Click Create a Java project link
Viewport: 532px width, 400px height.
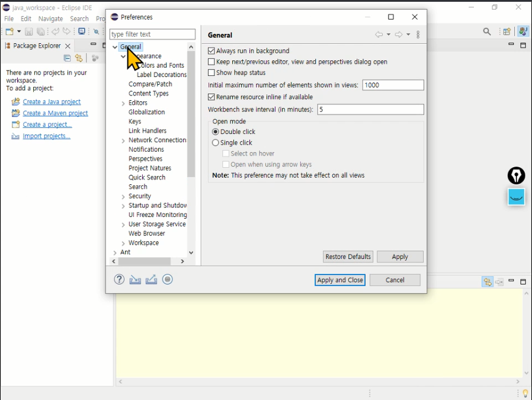click(52, 102)
